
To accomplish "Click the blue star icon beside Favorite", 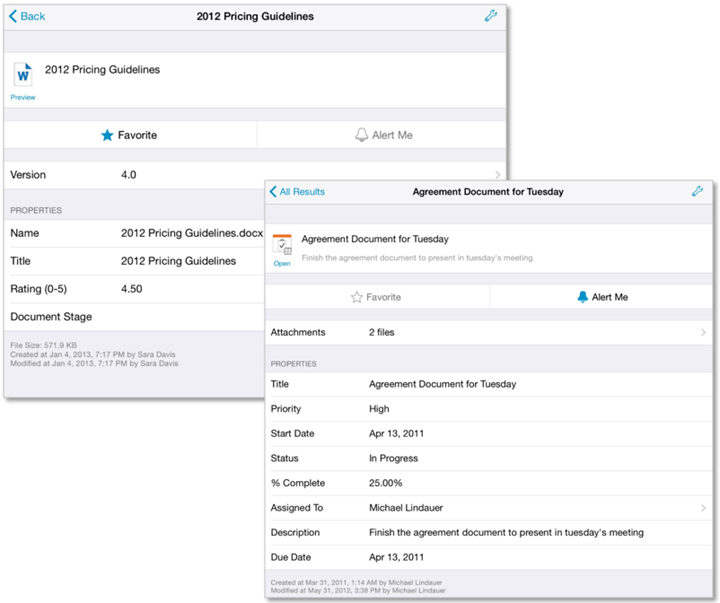I will pos(107,135).
